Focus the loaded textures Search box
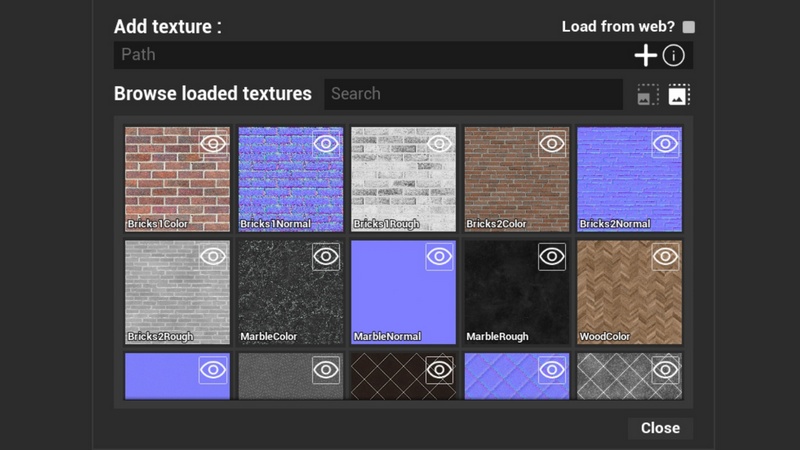Viewport: 800px width, 450px height. tap(472, 94)
